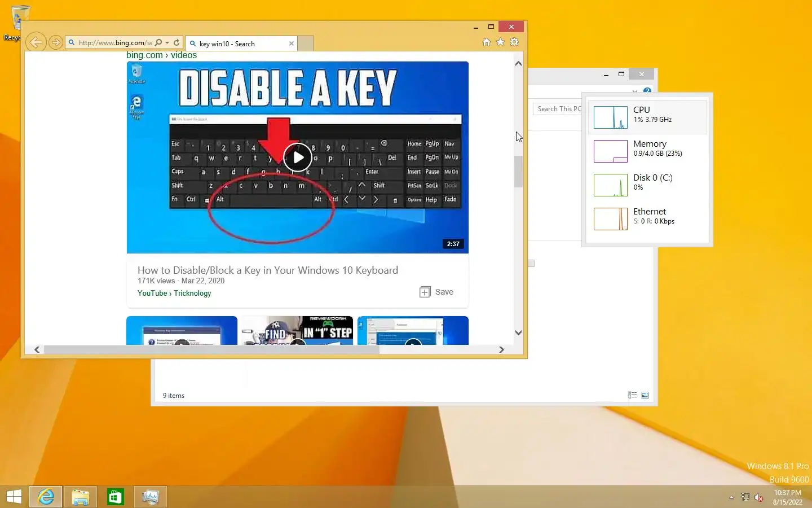Open the volume tray icon
The width and height of the screenshot is (812, 508).
coord(759,497)
